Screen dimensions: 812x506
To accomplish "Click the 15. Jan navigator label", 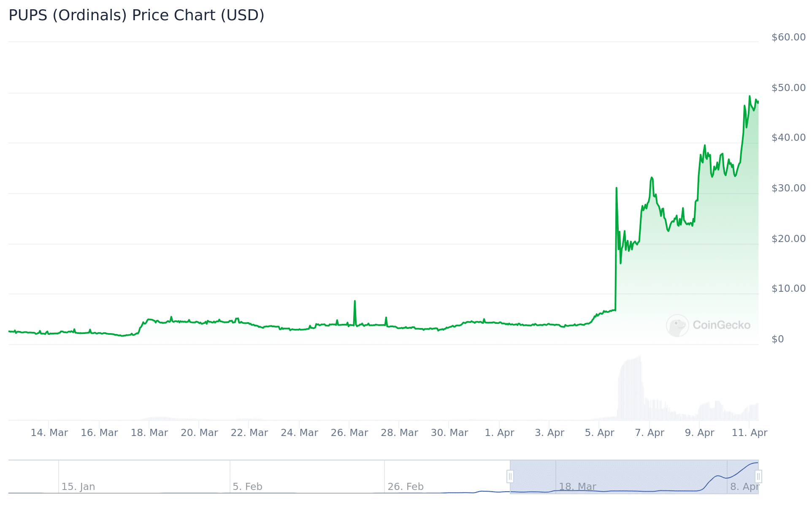I will click(x=78, y=486).
